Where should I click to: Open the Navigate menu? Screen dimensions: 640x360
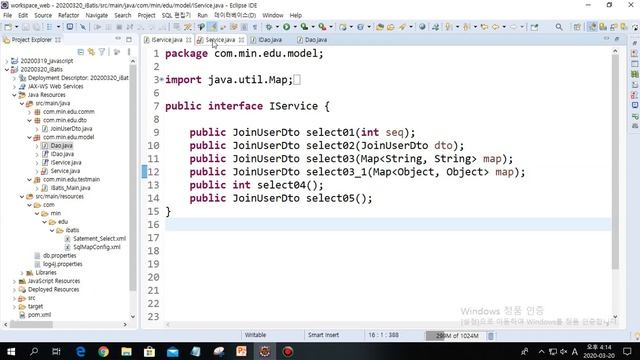point(97,15)
